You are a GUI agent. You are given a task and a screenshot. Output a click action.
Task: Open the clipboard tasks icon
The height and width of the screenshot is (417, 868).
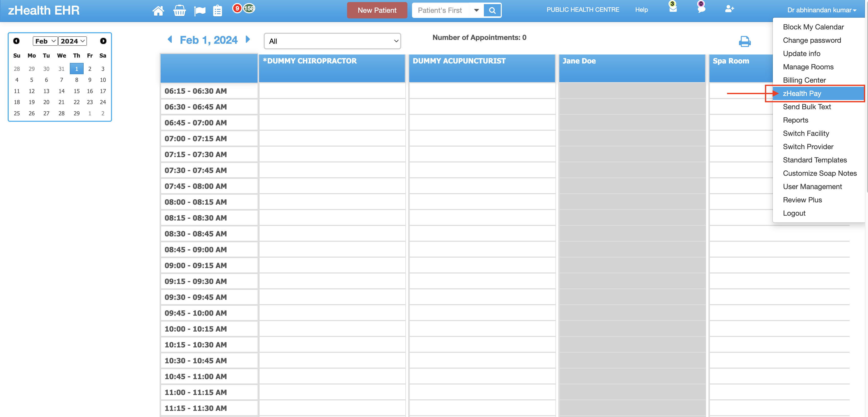click(218, 10)
